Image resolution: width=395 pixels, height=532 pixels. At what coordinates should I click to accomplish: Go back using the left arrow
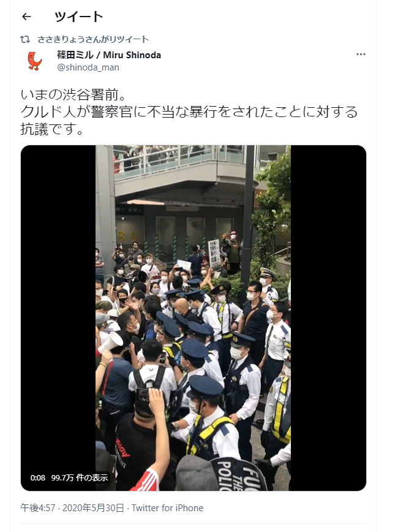click(26, 17)
